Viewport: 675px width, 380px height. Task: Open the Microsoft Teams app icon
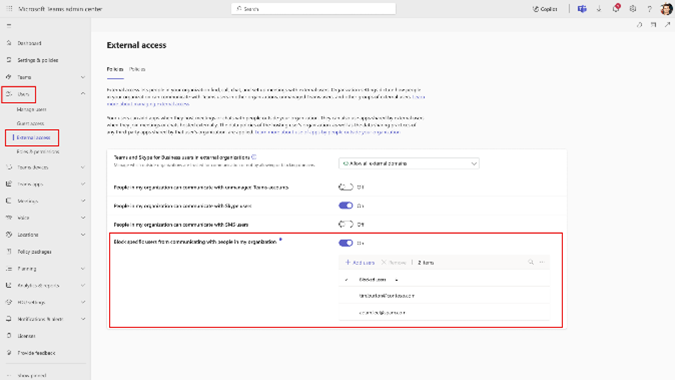[582, 9]
